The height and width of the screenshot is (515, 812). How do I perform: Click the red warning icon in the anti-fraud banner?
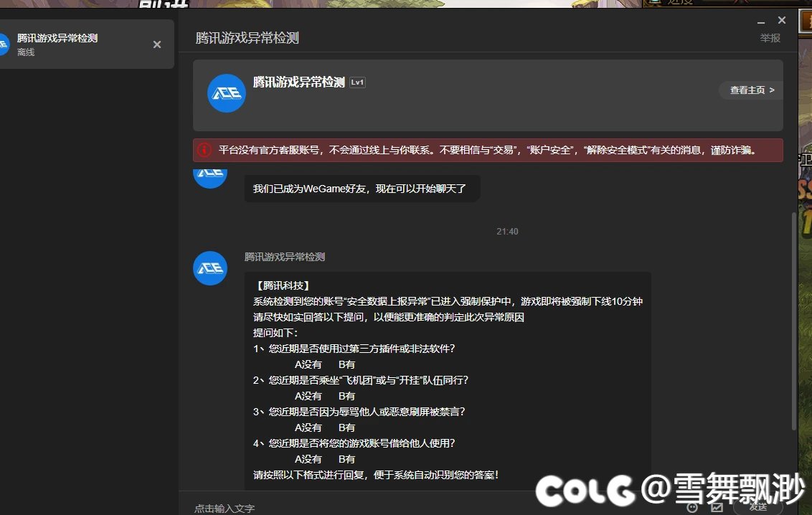[x=204, y=150]
